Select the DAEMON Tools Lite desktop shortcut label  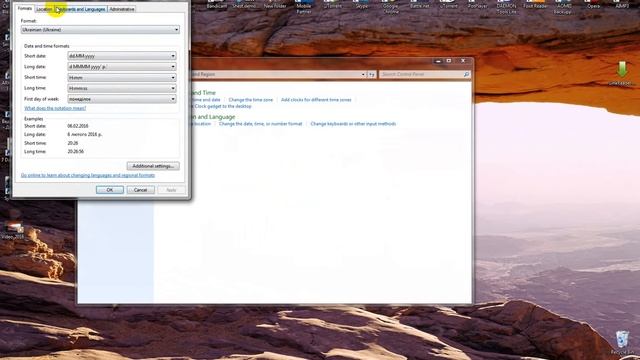[507, 9]
